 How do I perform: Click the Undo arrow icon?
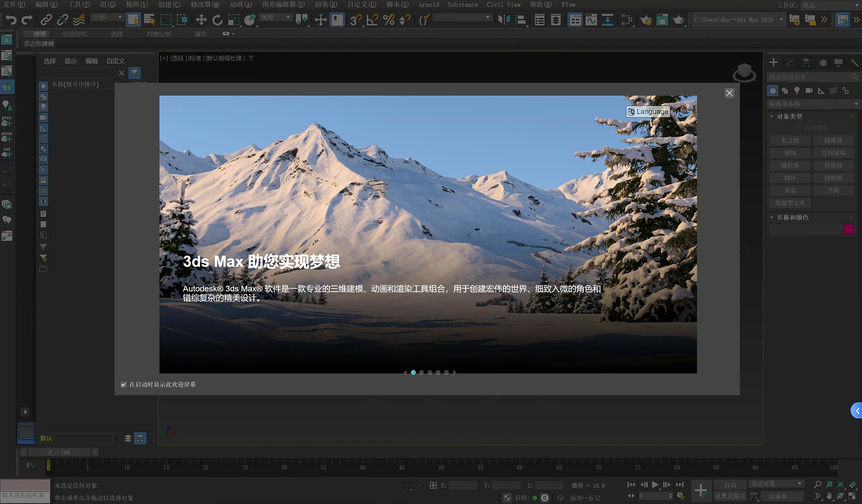coord(11,20)
